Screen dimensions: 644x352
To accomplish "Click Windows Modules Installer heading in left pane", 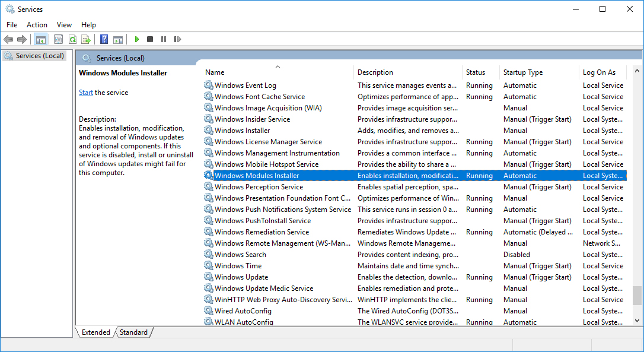I will pyautogui.click(x=123, y=73).
